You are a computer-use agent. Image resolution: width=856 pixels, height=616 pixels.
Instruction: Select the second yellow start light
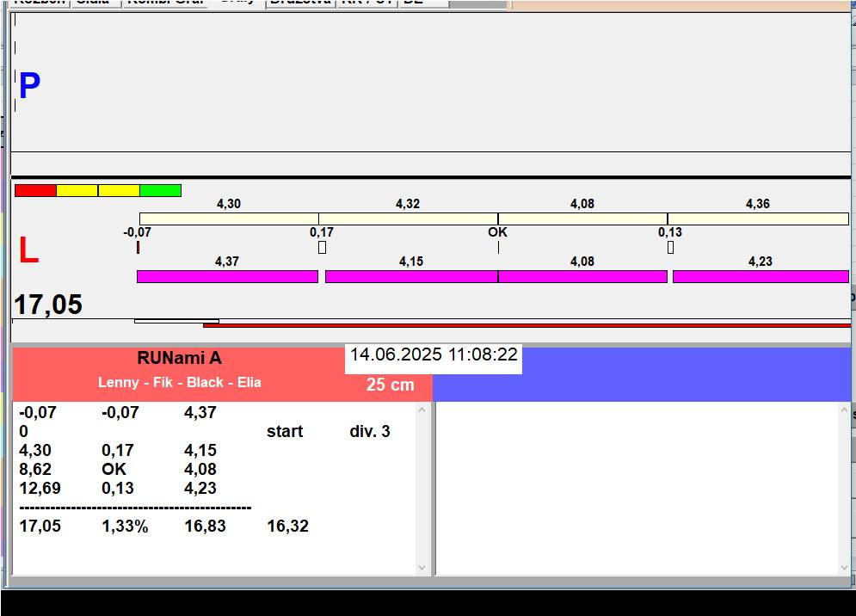pyautogui.click(x=119, y=191)
